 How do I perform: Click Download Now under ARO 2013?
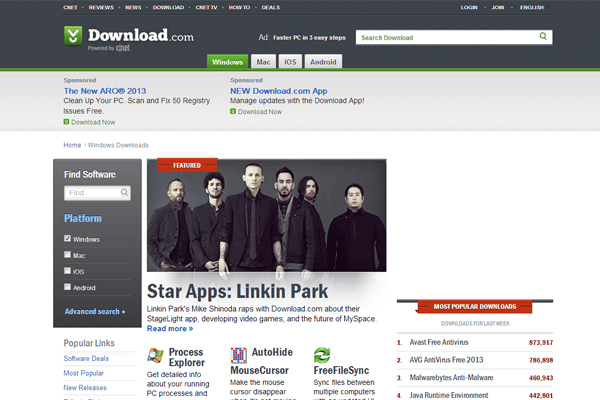pyautogui.click(x=93, y=122)
